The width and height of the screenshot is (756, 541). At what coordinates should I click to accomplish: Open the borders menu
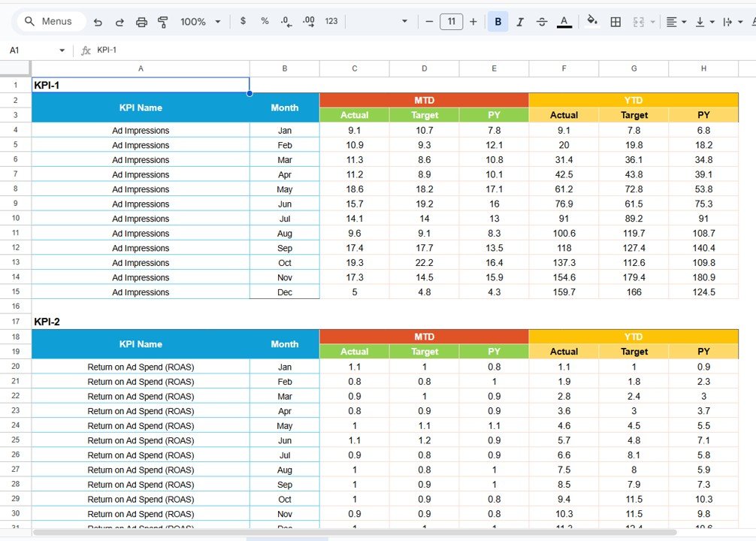pyautogui.click(x=615, y=21)
